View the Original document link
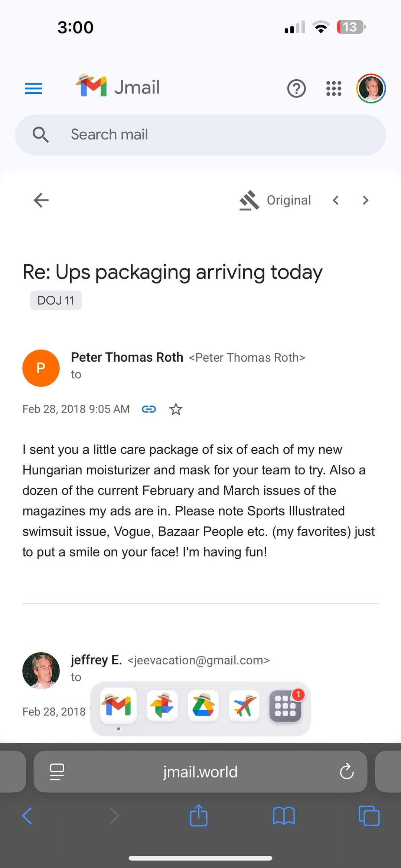 (276, 200)
